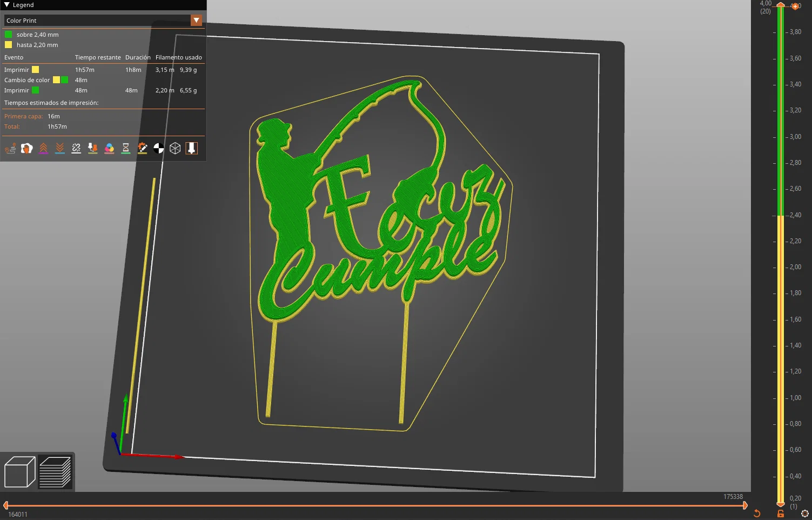Screen dimensions: 812x520
Task: Toggle deretractions icon with downward orange chevrons
Action: coord(60,148)
